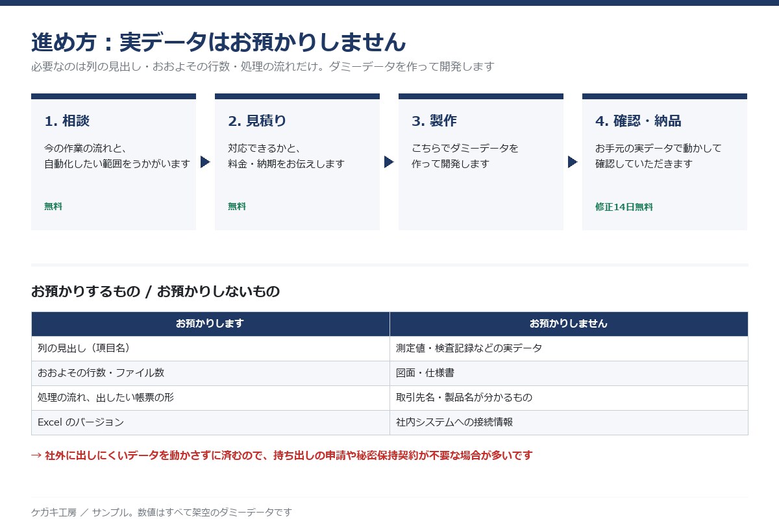This screenshot has width=779, height=532.
Task: Select the cell 測定値・検査記録などの実データ
Action: (569, 348)
